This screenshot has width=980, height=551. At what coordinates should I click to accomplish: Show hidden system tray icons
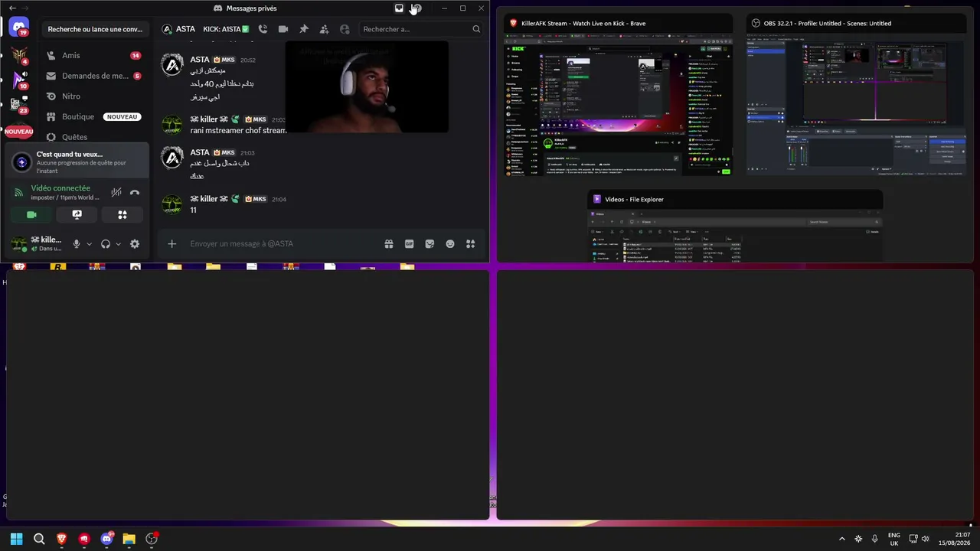click(x=842, y=539)
